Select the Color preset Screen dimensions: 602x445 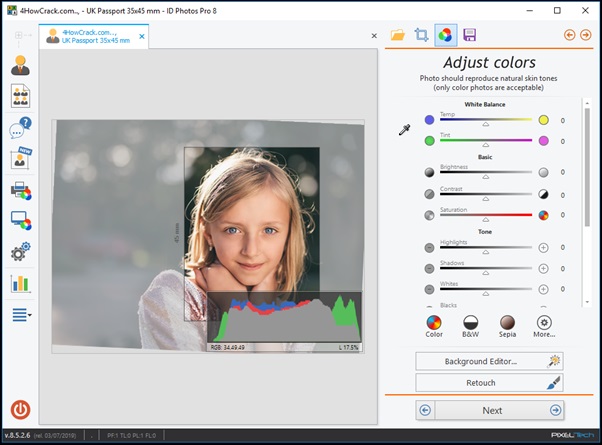(434, 326)
